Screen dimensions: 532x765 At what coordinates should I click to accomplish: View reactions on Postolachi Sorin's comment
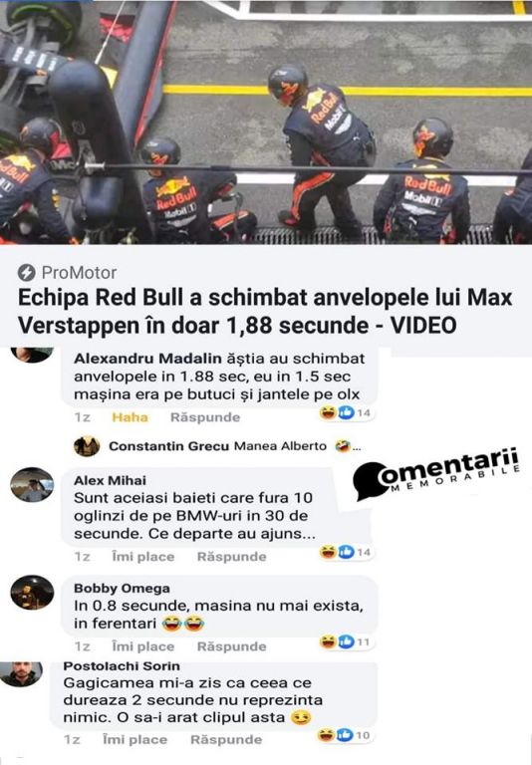(x=344, y=735)
